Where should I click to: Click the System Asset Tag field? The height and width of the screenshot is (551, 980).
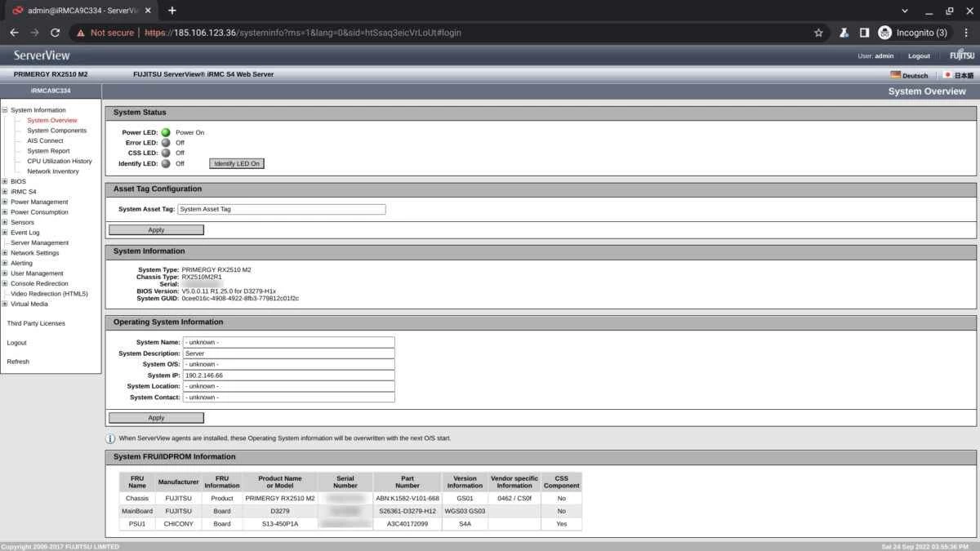click(281, 209)
